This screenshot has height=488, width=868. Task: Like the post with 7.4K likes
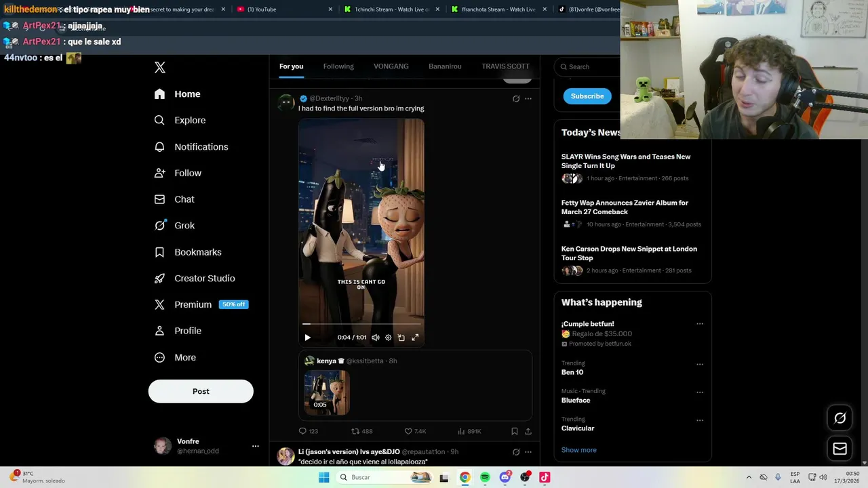(x=415, y=431)
